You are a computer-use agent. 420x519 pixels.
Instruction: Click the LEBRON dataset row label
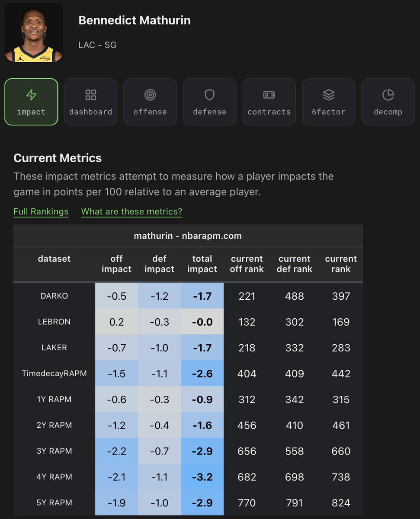54,322
